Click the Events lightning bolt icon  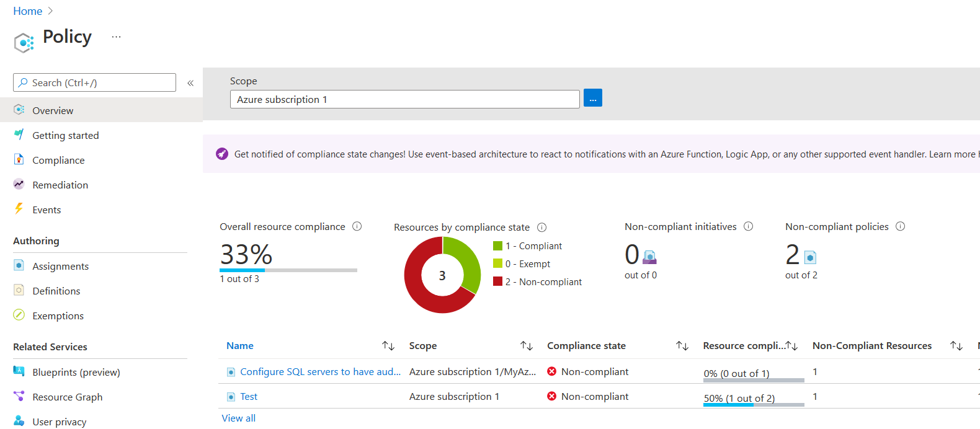(19, 209)
